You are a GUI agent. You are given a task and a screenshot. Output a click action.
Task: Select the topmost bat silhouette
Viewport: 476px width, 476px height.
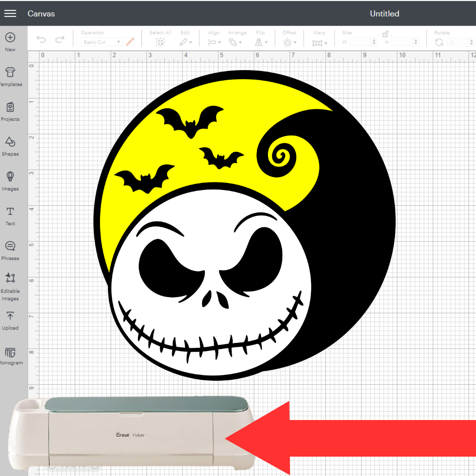point(190,122)
